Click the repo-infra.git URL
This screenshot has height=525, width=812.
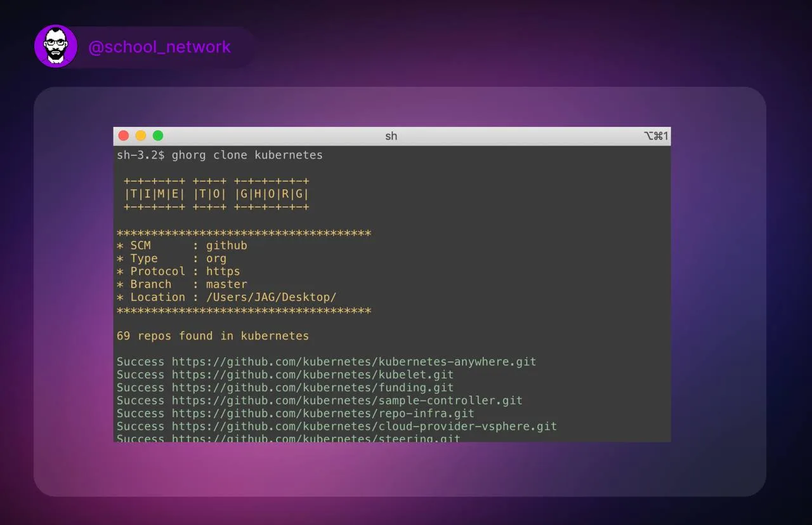pos(323,413)
